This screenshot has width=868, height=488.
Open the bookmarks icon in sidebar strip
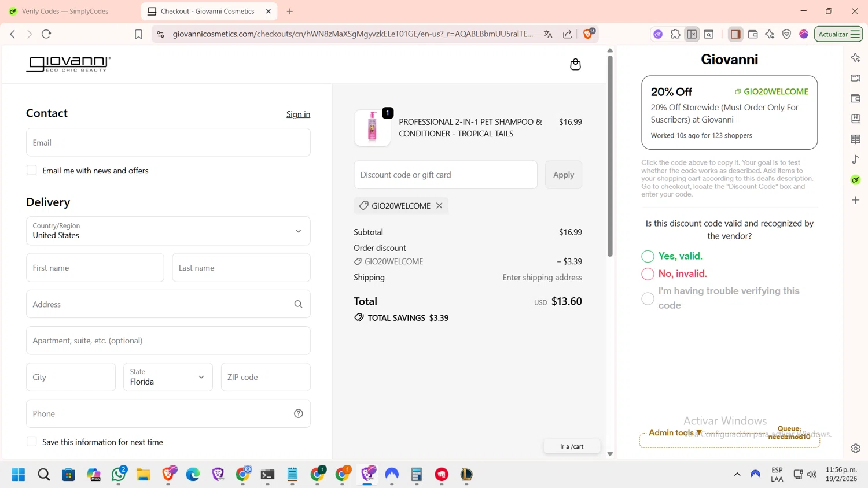coord(856,119)
